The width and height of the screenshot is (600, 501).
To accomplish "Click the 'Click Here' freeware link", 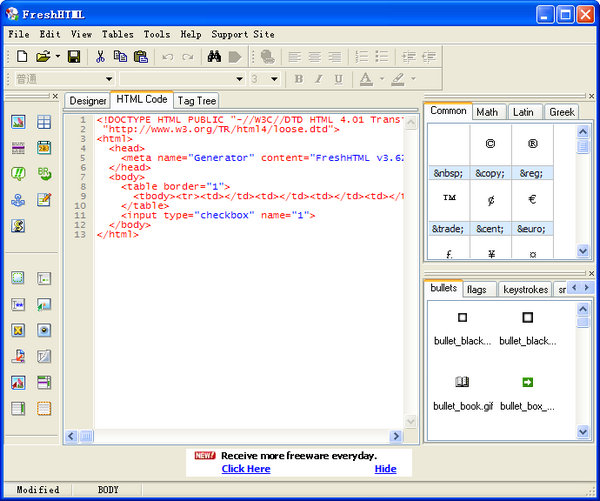I will [245, 469].
